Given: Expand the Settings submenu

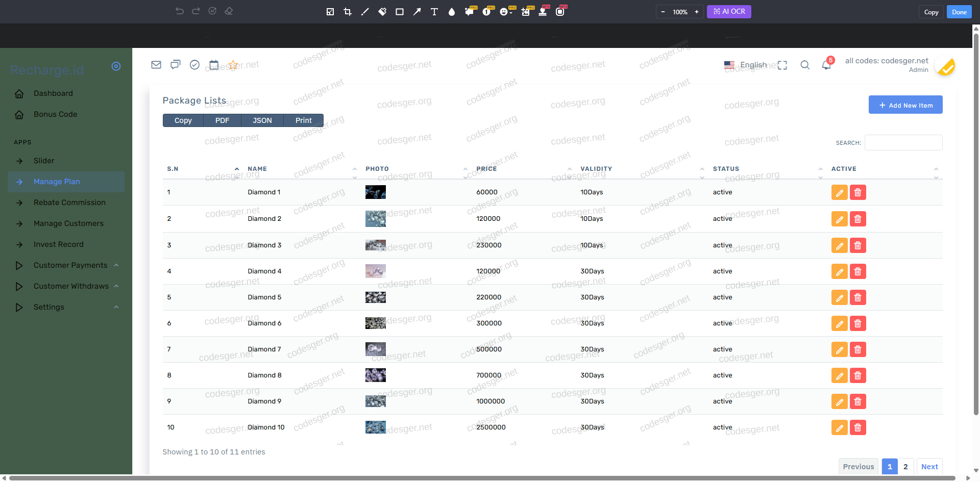Looking at the screenshot, I should tap(49, 307).
